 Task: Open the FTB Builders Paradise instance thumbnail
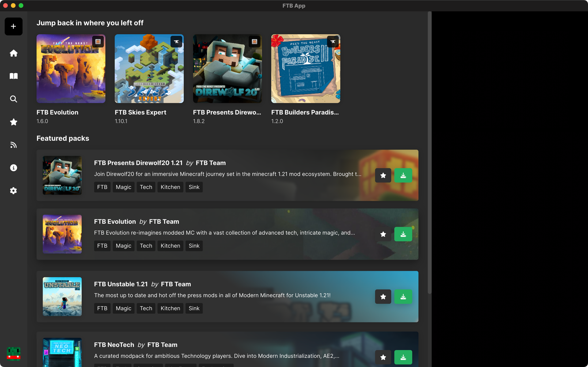[305, 69]
